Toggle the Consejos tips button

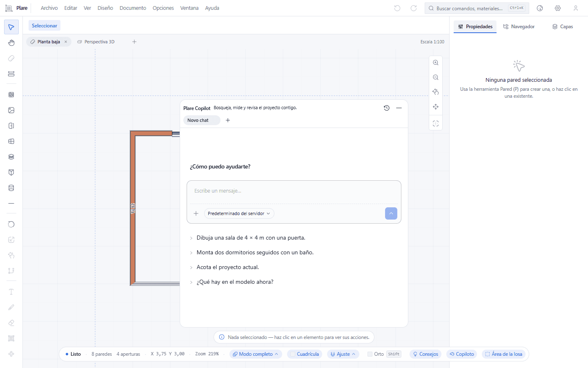tap(425, 354)
